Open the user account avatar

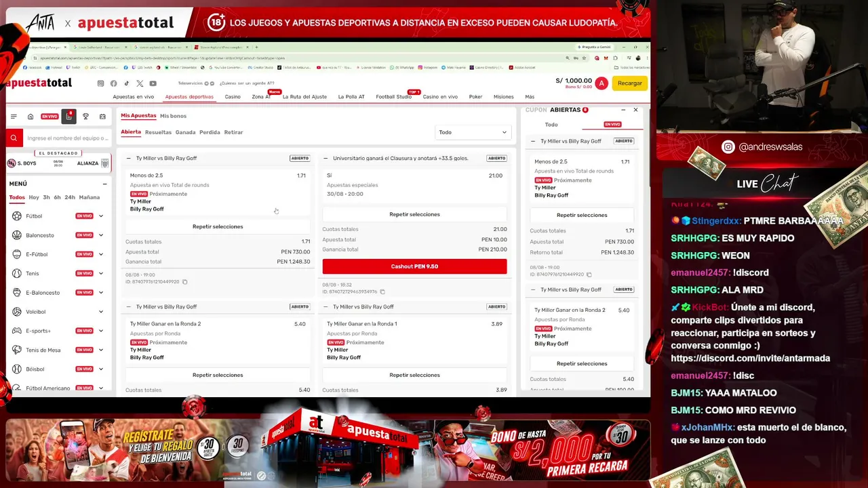(x=601, y=83)
